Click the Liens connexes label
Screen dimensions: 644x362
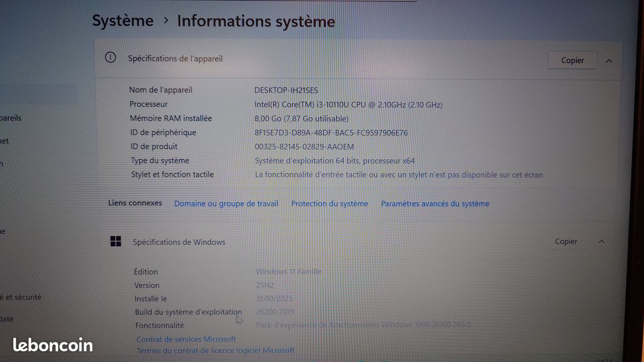[x=135, y=203]
